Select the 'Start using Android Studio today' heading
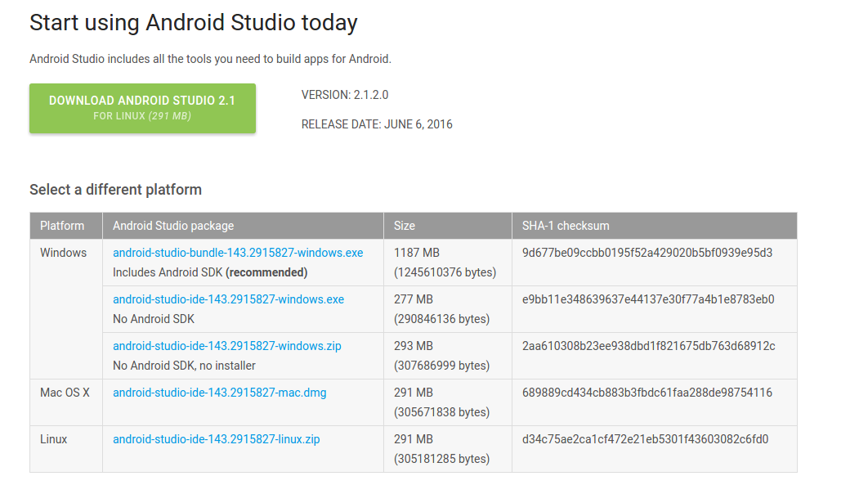Viewport: 868px width, 503px height. [x=193, y=23]
